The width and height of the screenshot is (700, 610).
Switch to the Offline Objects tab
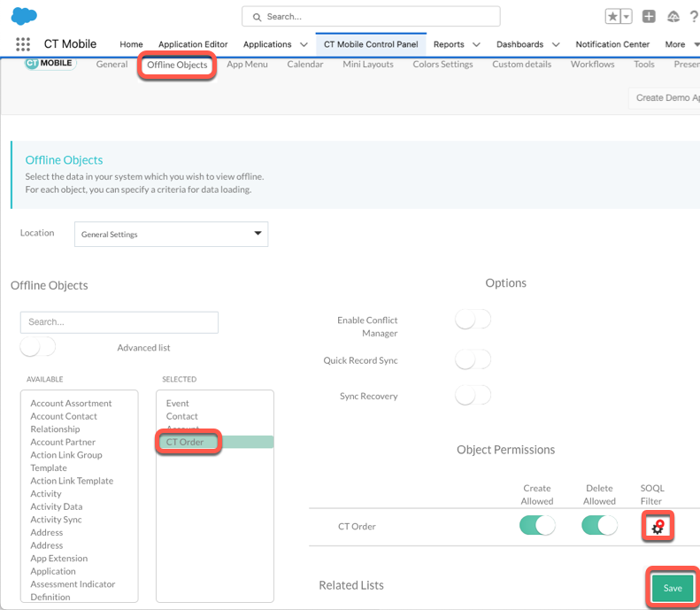tap(177, 65)
